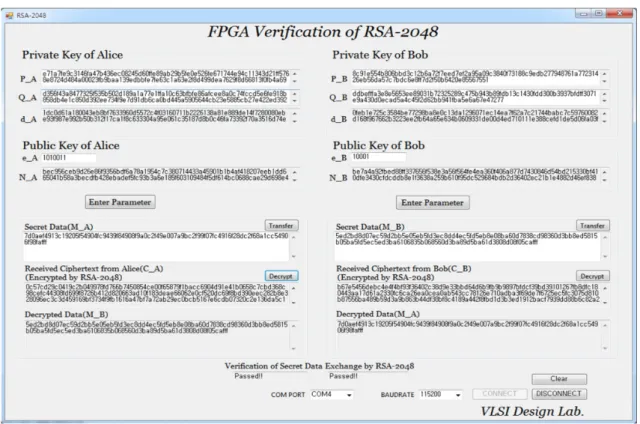Click the d_B field scrollbar
Image resolution: width=640 pixels, height=424 pixels.
[605, 116]
